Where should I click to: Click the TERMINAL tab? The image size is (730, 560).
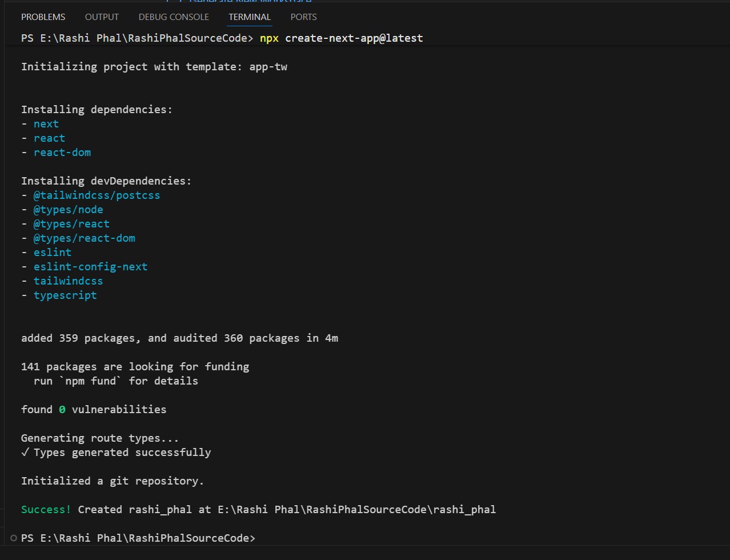point(250,17)
